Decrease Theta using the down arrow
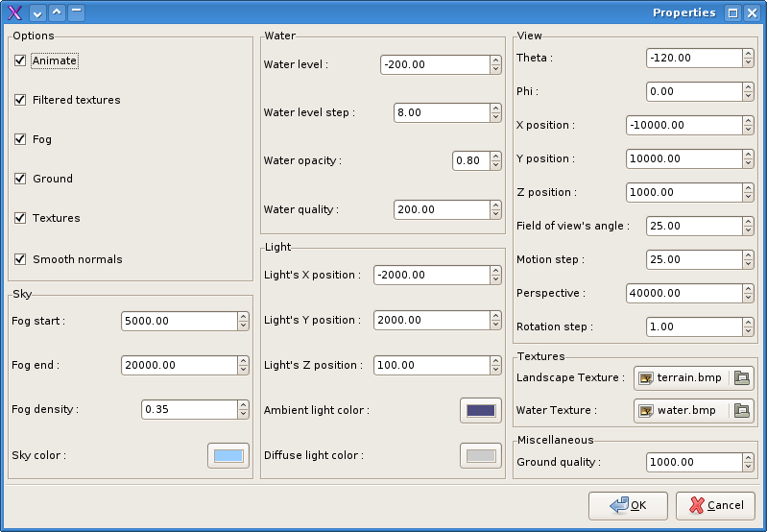The image size is (767, 532). (x=748, y=62)
